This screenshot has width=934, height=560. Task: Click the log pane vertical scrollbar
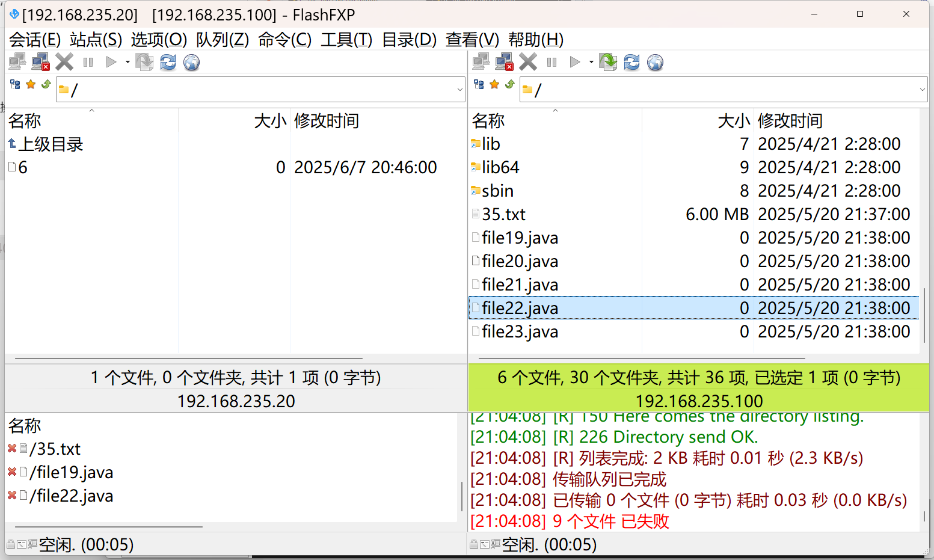point(924,517)
